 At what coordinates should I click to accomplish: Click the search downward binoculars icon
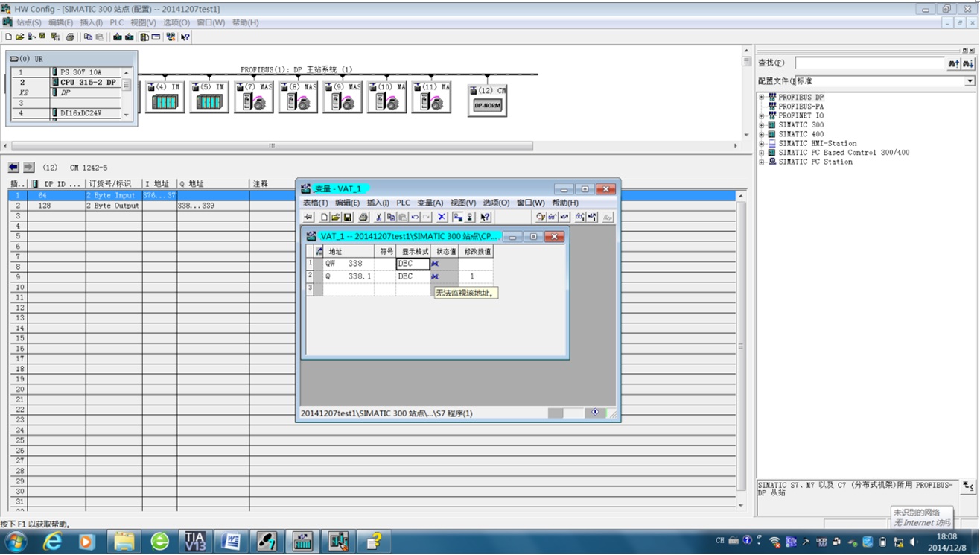pos(968,63)
